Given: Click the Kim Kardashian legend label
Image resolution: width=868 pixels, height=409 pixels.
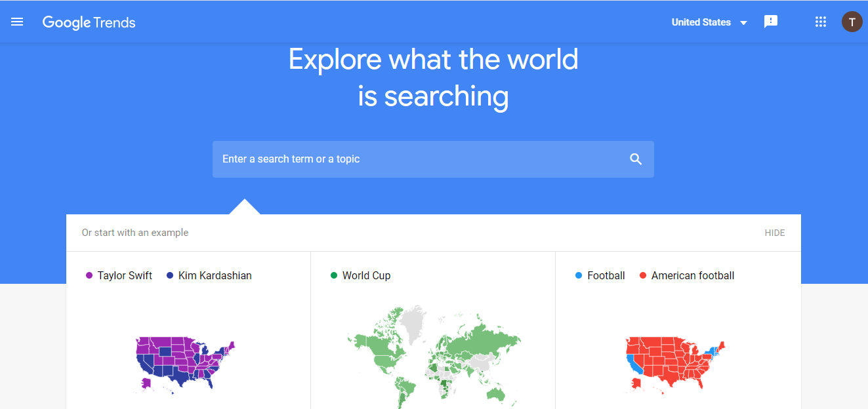Looking at the screenshot, I should click(215, 276).
